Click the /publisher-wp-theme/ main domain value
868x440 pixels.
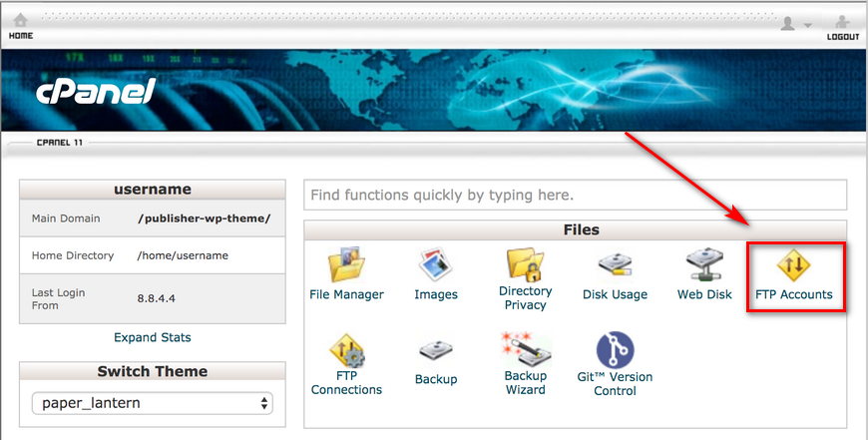[205, 219]
